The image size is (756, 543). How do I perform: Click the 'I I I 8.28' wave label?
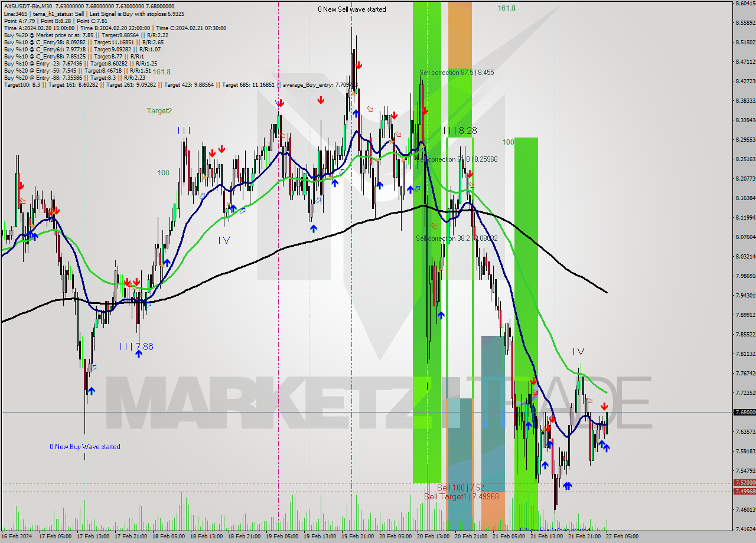pyautogui.click(x=460, y=130)
